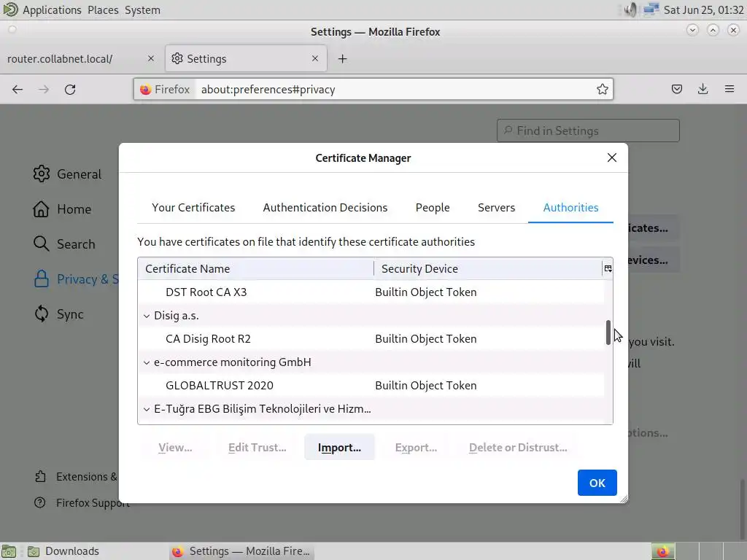Image resolution: width=747 pixels, height=560 pixels.
Task: Close the Settings tab
Action: [315, 58]
